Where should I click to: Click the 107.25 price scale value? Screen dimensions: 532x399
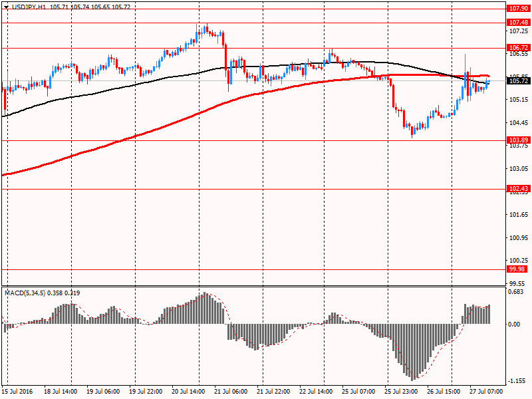[x=519, y=31]
